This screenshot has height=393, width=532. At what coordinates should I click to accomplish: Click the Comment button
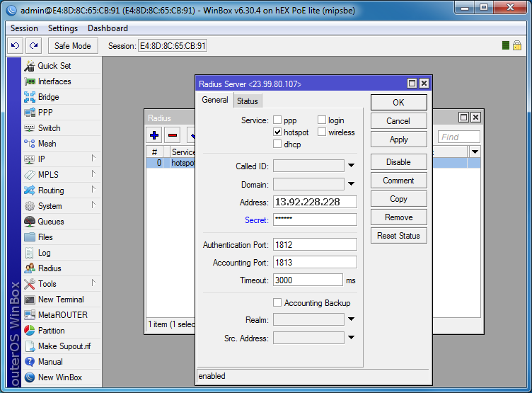tap(399, 181)
